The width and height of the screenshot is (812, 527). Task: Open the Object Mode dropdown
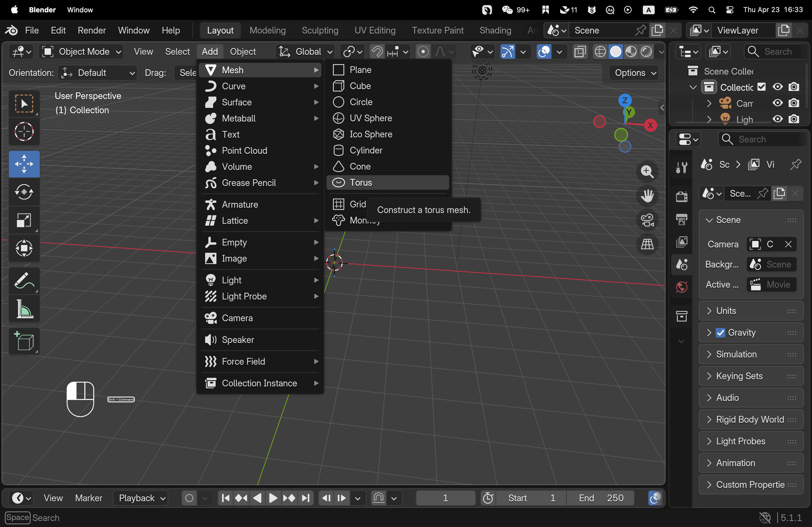point(81,52)
